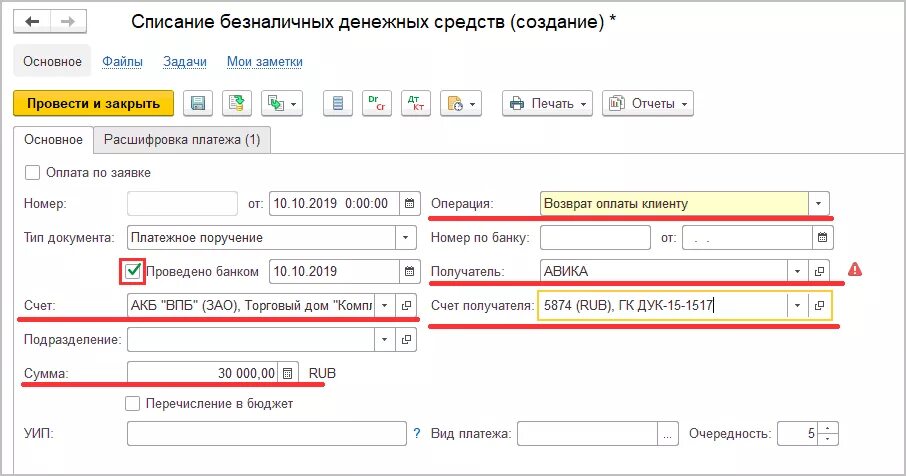Image resolution: width=906 pixels, height=476 pixels.
Task: Open the Получатель АВИКА record
Action: pos(819,271)
